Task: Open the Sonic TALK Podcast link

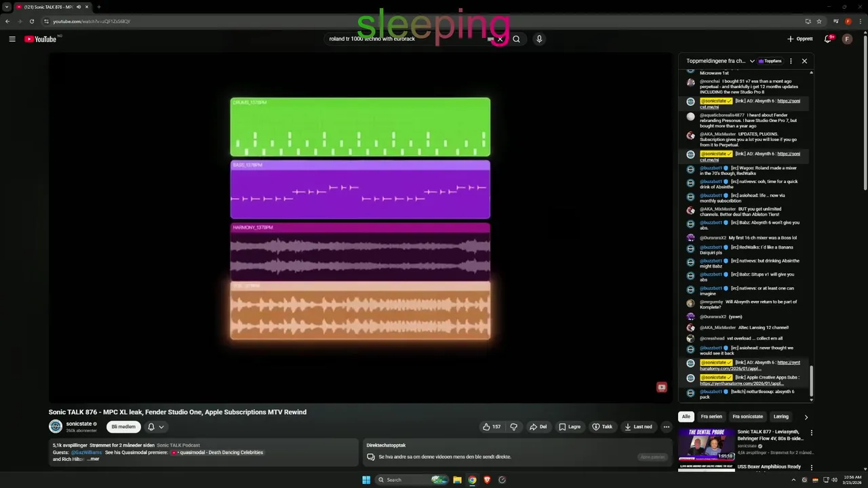Action: tap(178, 445)
